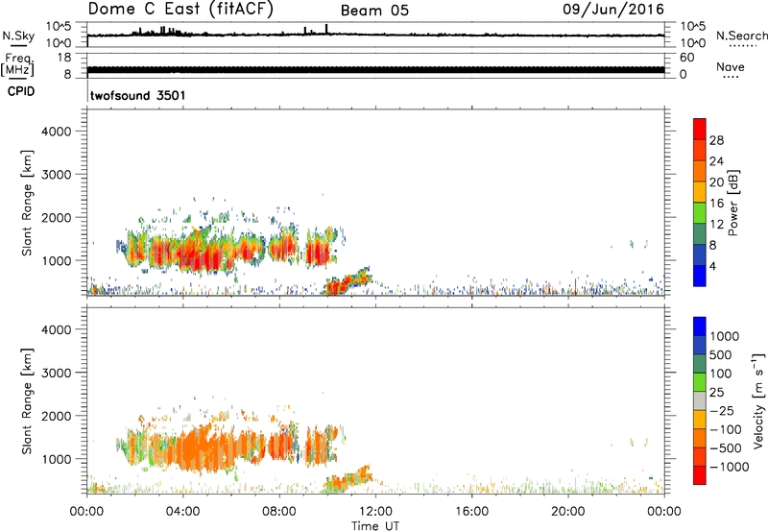Click the 'Freq. [MHz]' axis label
The image size is (768, 532).
tap(18, 64)
